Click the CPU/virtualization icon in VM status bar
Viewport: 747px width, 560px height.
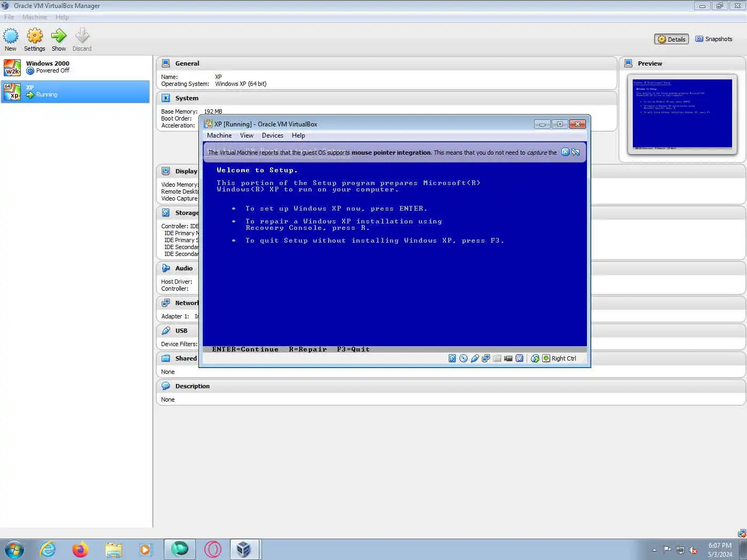[x=520, y=358]
